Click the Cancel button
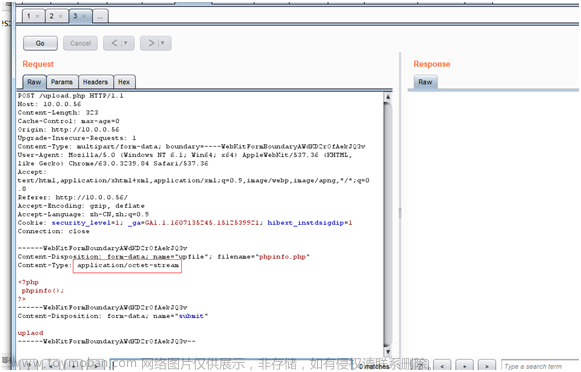The width and height of the screenshot is (581, 372). click(80, 43)
